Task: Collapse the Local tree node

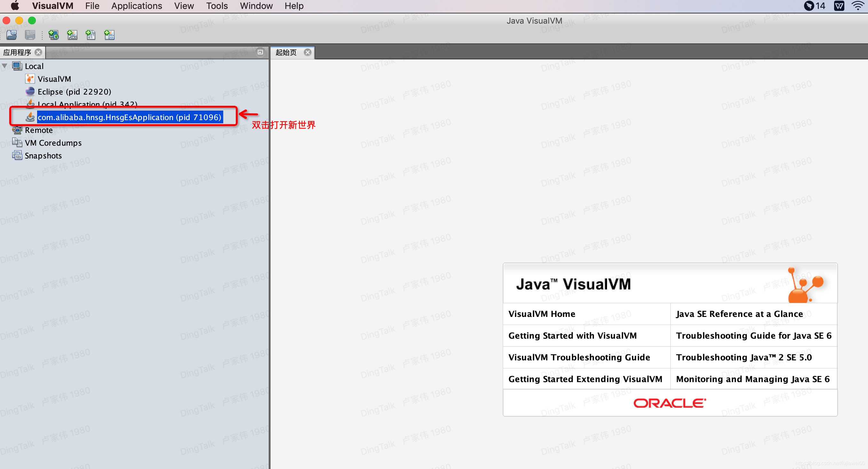Action: (x=5, y=66)
